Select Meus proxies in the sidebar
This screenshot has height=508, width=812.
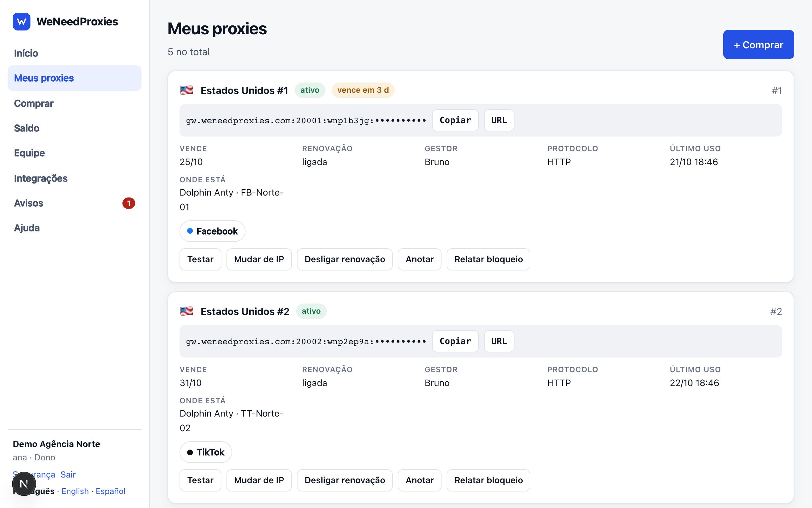[75, 78]
